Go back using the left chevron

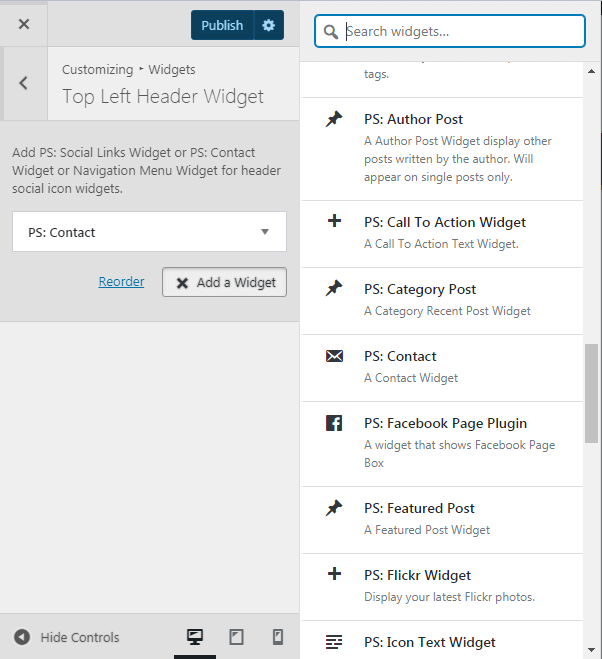pos(24,83)
